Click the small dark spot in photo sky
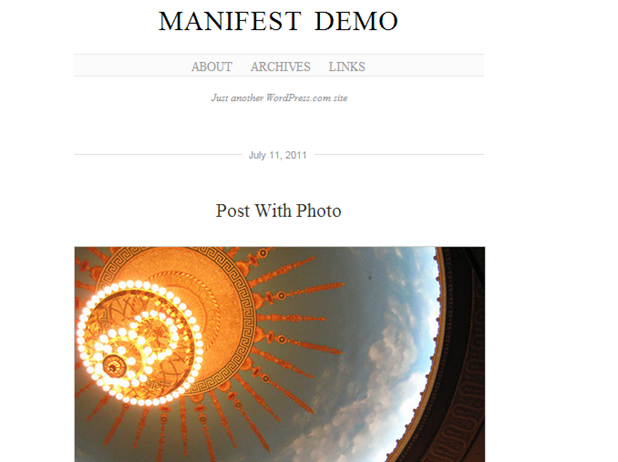Viewport: 618px width, 462px height. pos(370,278)
